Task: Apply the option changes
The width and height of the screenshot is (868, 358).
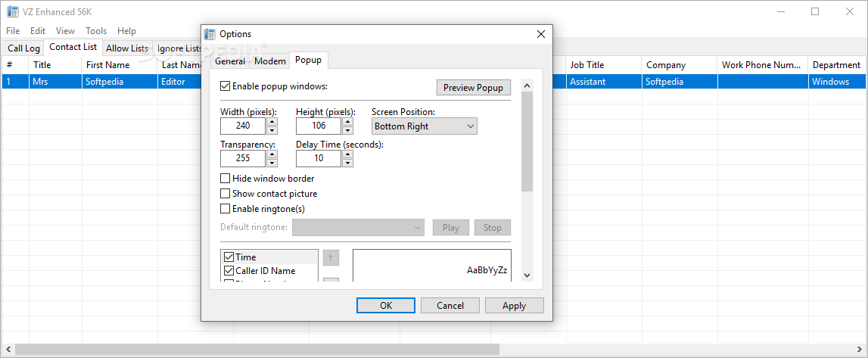Action: click(x=515, y=306)
